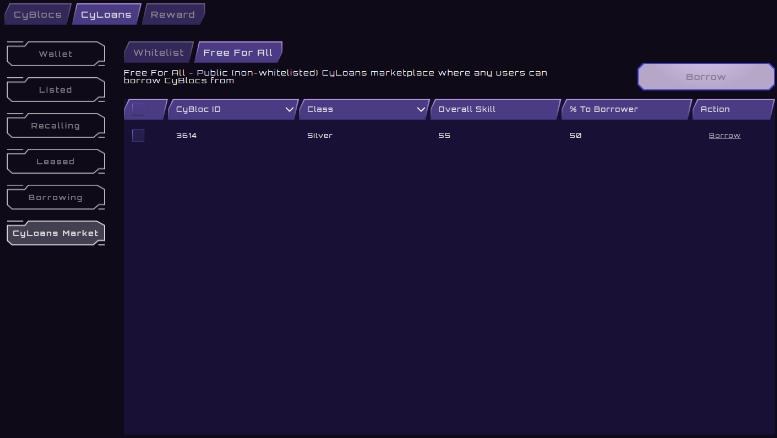Click the Free For All description text

(x=335, y=76)
